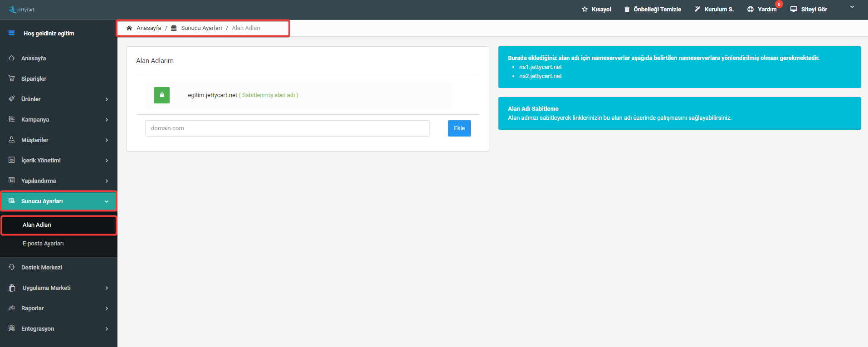Open Siparişler in the sidebar

point(34,78)
